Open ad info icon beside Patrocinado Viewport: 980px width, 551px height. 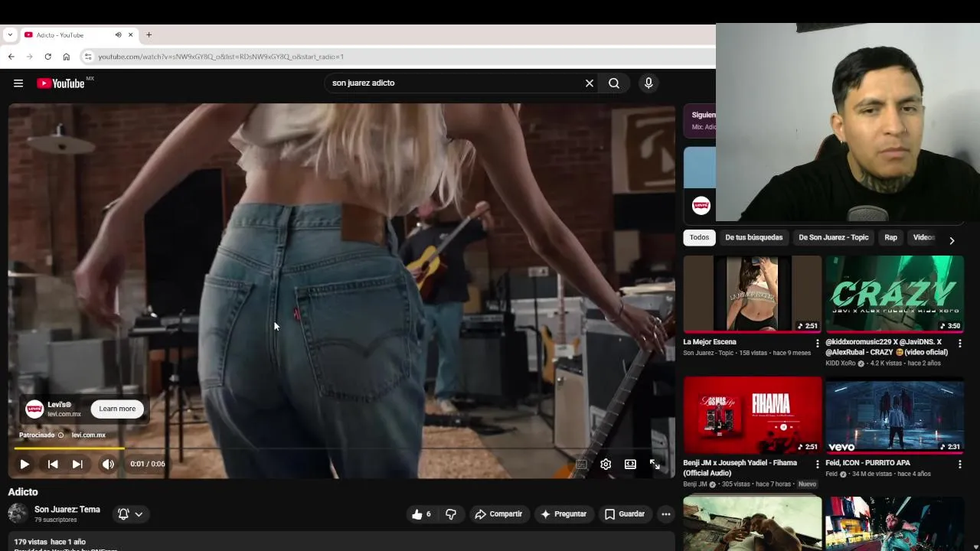point(60,435)
